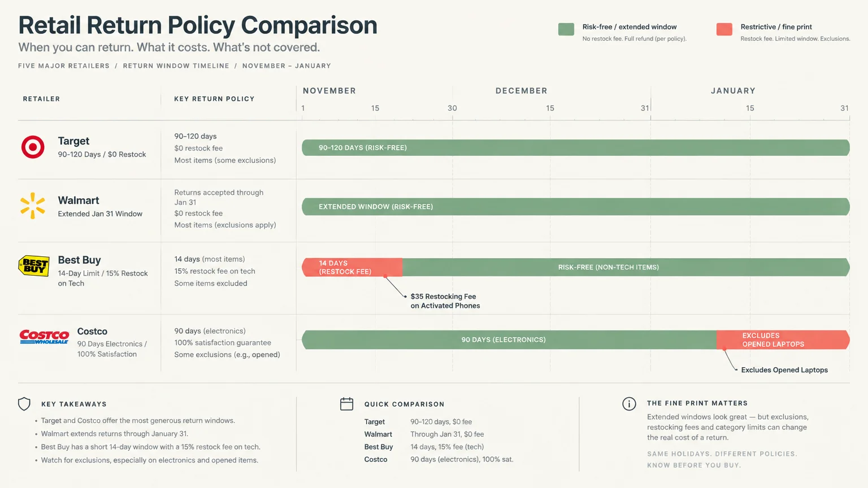Click Costco's green 90 Days (Electronics) segment
868x488 pixels.
(509, 339)
